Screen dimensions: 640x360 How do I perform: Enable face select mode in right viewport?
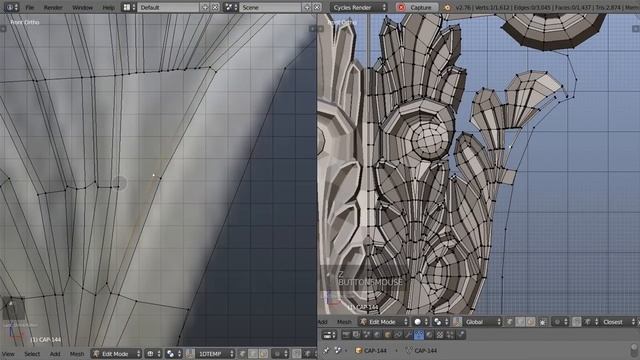[530, 322]
